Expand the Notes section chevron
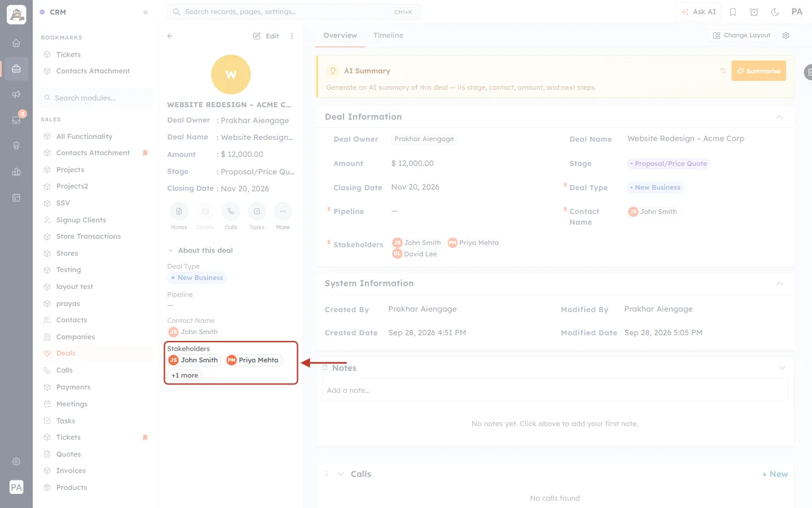This screenshot has width=812, height=508. click(782, 367)
